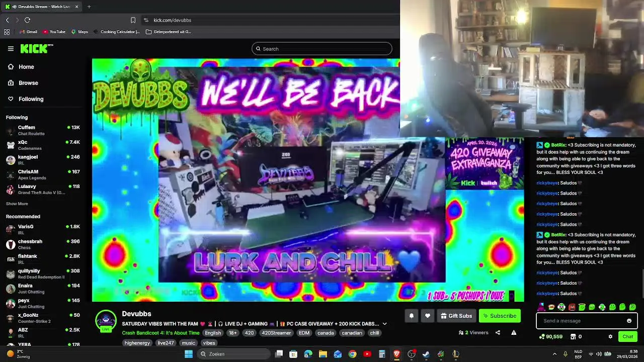Viewport: 644px width, 362px height.
Task: Click the green Chat send button
Action: [x=628, y=336]
